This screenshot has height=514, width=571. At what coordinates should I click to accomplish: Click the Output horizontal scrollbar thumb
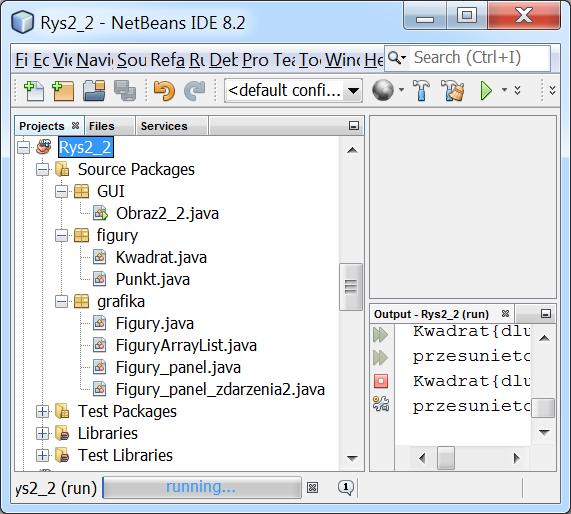coord(445,458)
